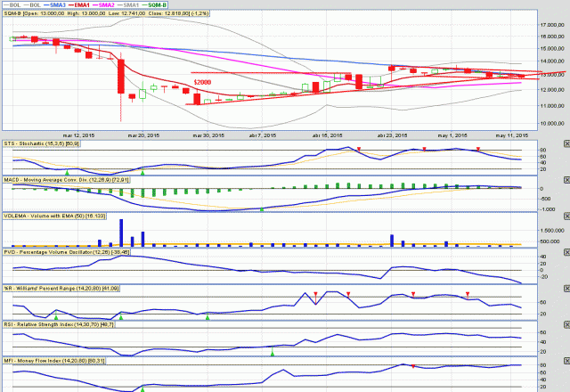Select the SQM-B open/high/low/close header
This screenshot has width=570, height=392.
[x=106, y=13]
